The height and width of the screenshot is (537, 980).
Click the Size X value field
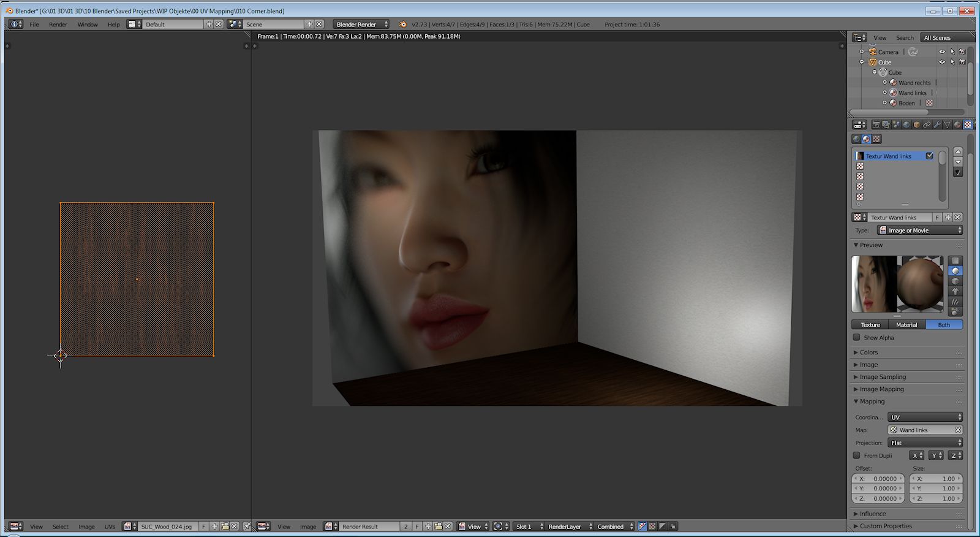[936, 479]
